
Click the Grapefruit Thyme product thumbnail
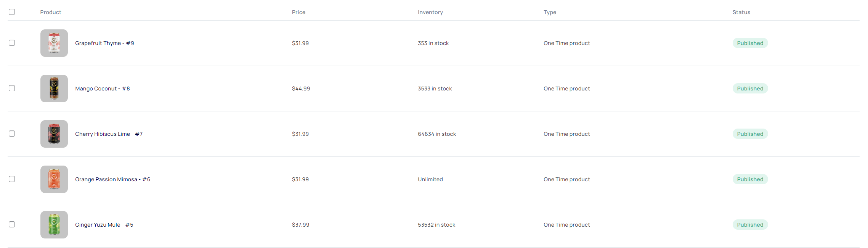54,43
